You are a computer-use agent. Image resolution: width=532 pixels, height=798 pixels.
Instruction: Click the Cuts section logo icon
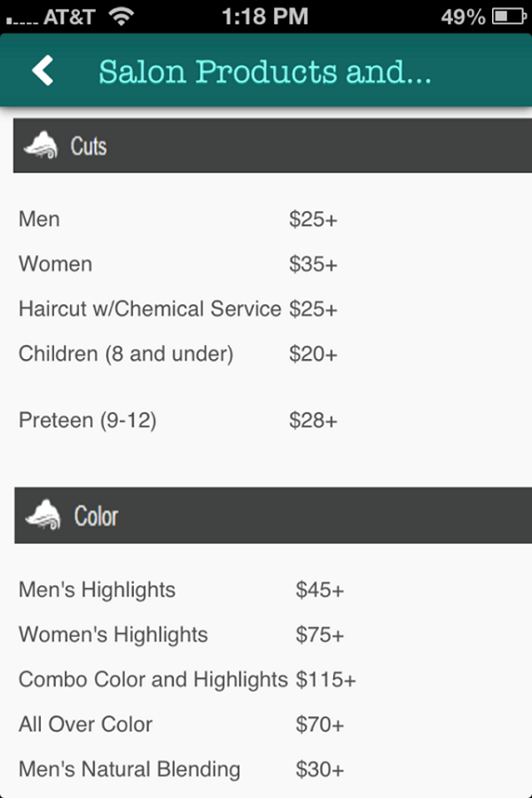pyautogui.click(x=42, y=145)
